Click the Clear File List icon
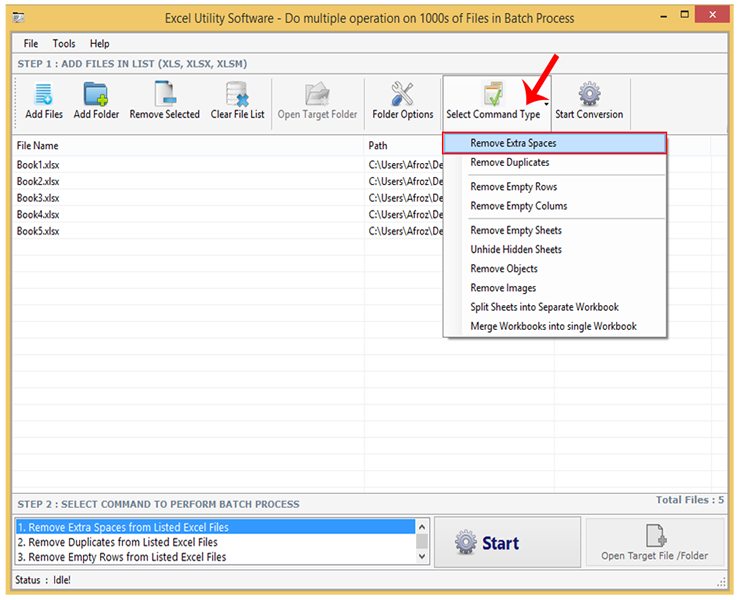 coord(237,93)
